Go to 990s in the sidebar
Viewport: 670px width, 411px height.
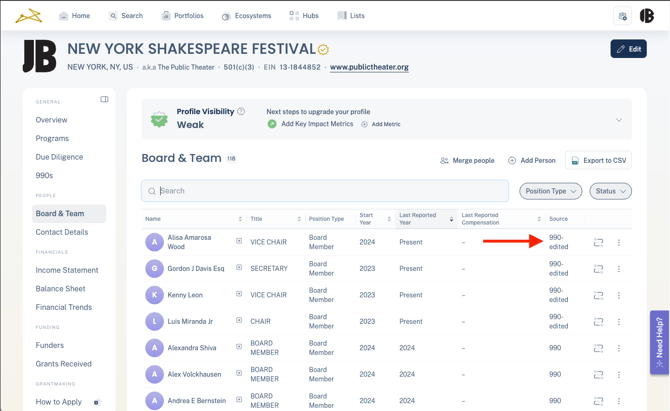(45, 175)
